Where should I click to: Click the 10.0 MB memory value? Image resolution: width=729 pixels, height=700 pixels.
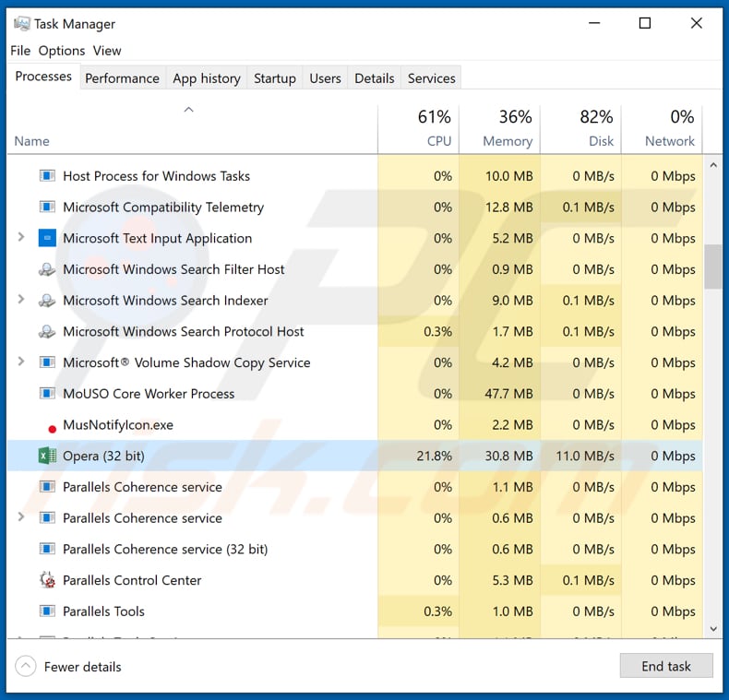508,176
